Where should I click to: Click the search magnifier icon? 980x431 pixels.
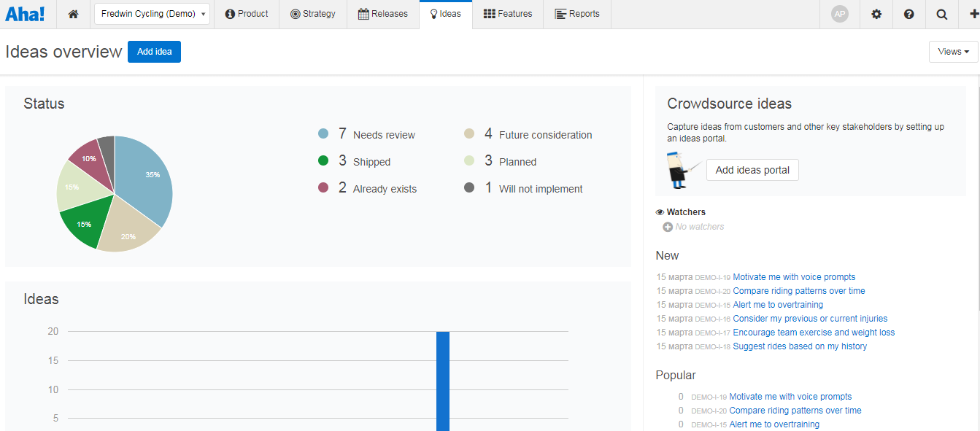point(942,14)
